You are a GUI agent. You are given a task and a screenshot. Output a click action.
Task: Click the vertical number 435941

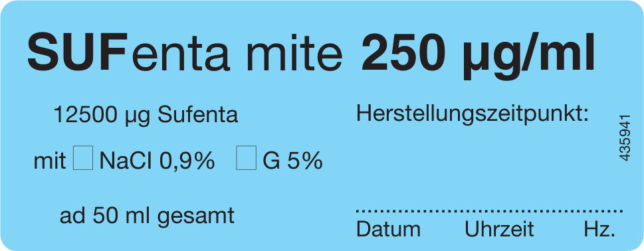pyautogui.click(x=624, y=138)
